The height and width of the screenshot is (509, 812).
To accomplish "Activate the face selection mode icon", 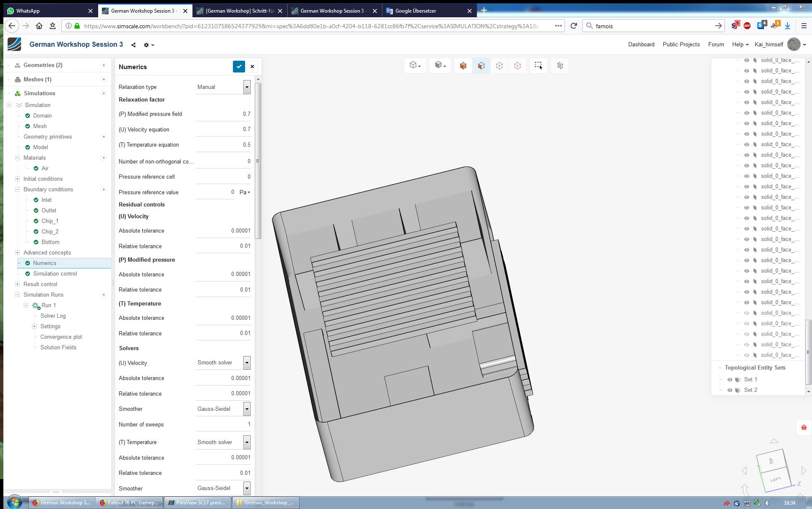I will click(481, 66).
